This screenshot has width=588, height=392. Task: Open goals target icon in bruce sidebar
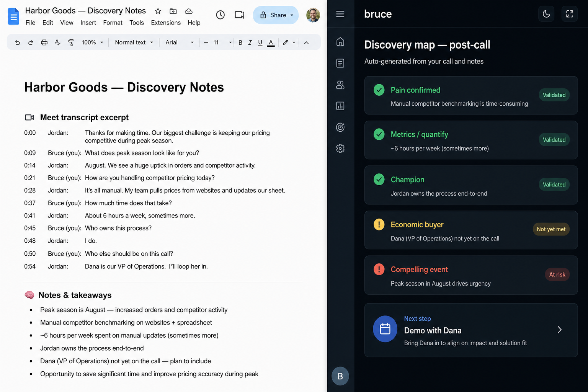click(340, 127)
